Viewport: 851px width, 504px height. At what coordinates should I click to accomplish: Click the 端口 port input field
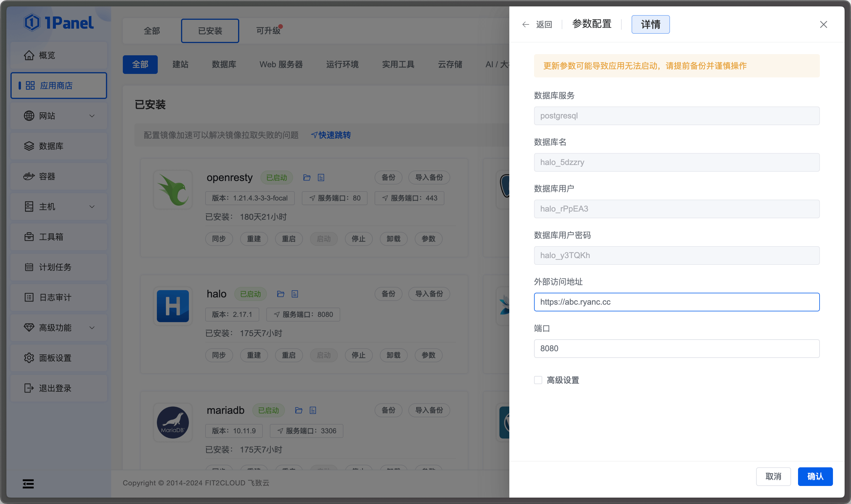(x=676, y=348)
